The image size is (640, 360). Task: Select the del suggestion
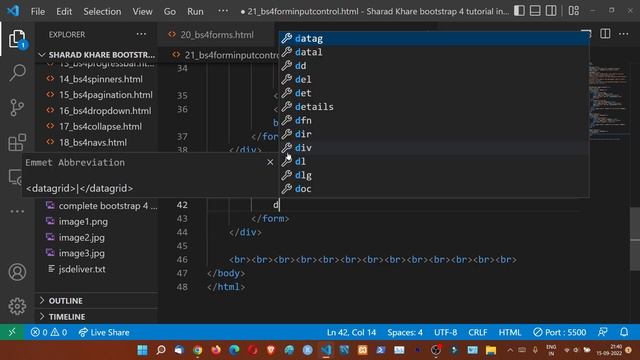[433, 80]
